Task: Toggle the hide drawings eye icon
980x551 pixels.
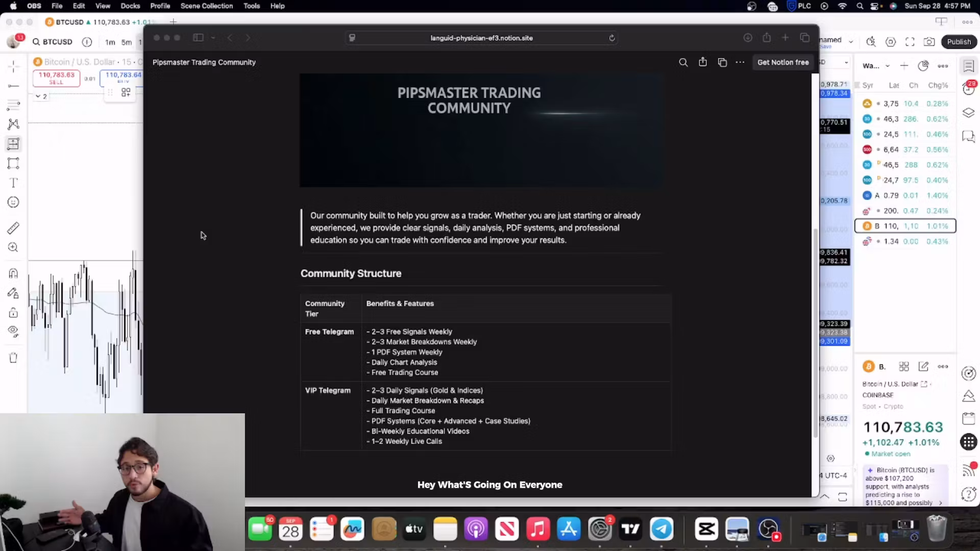Action: [13, 331]
